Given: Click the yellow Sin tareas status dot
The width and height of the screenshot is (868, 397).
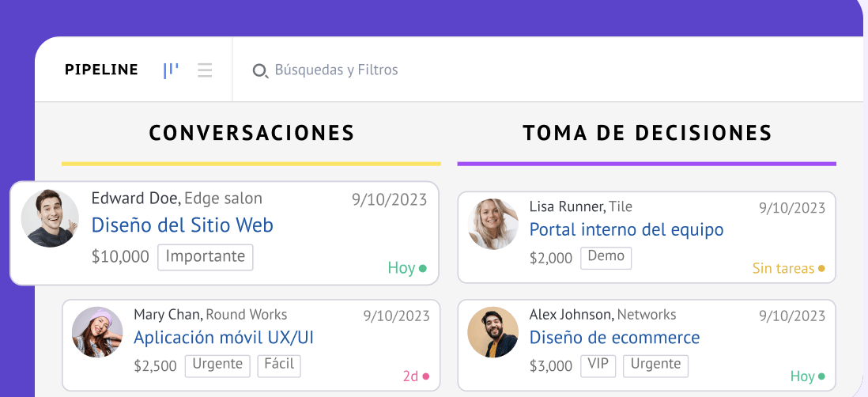Looking at the screenshot, I should click(x=821, y=269).
